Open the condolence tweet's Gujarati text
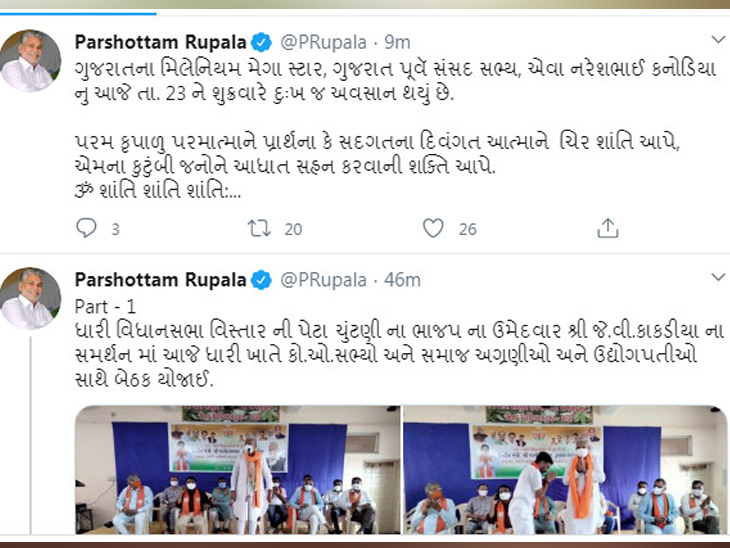Screen dimensions: 730x548 395,130
